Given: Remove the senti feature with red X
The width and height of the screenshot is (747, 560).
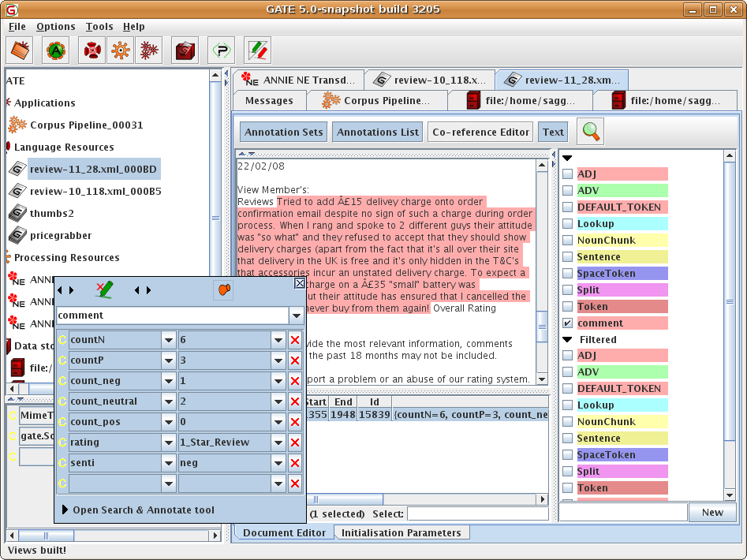Looking at the screenshot, I should 295,463.
